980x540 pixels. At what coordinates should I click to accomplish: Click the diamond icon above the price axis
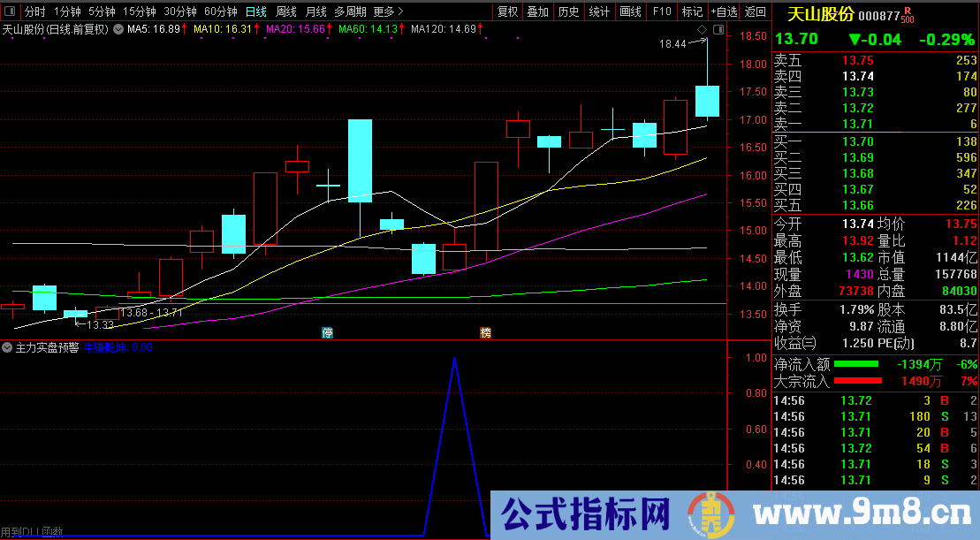click(702, 30)
